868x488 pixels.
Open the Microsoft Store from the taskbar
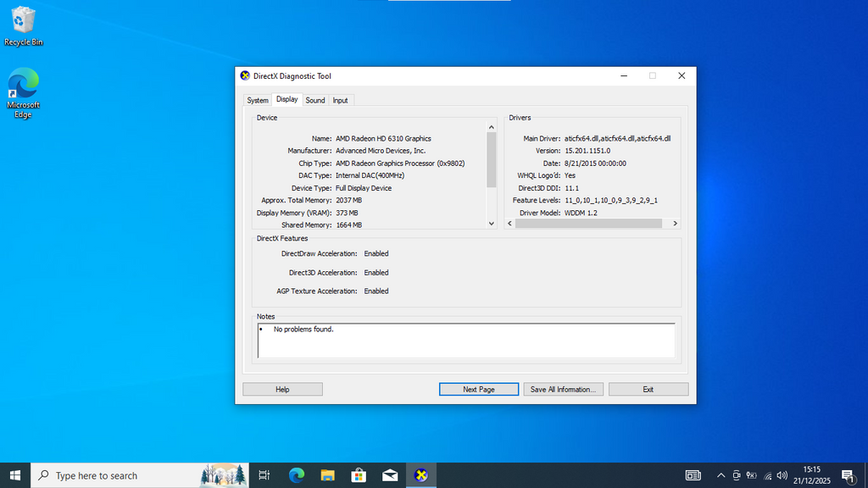[359, 475]
